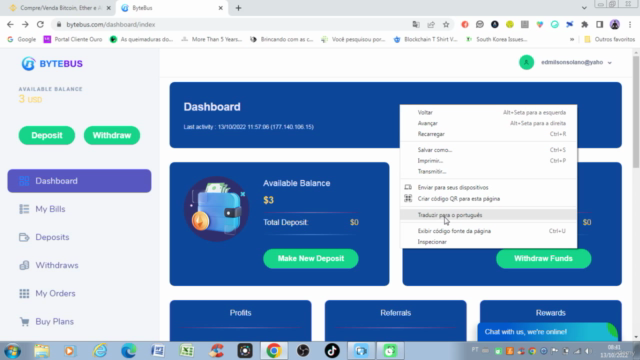The image size is (640, 360).
Task: Select Enviar para seus dispositivos
Action: point(489,187)
